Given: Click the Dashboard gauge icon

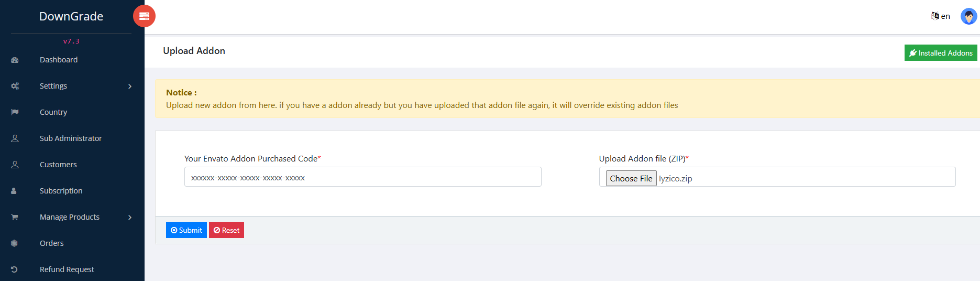Looking at the screenshot, I should coord(15,60).
